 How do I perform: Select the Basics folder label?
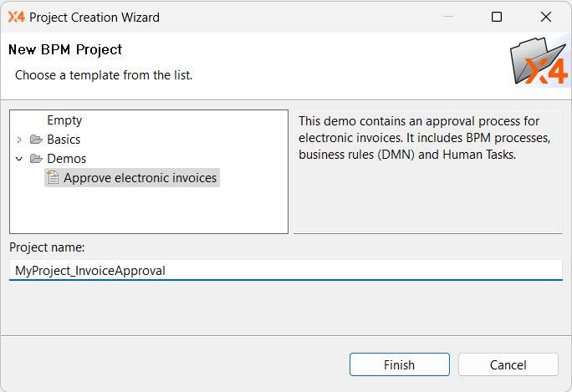(64, 140)
